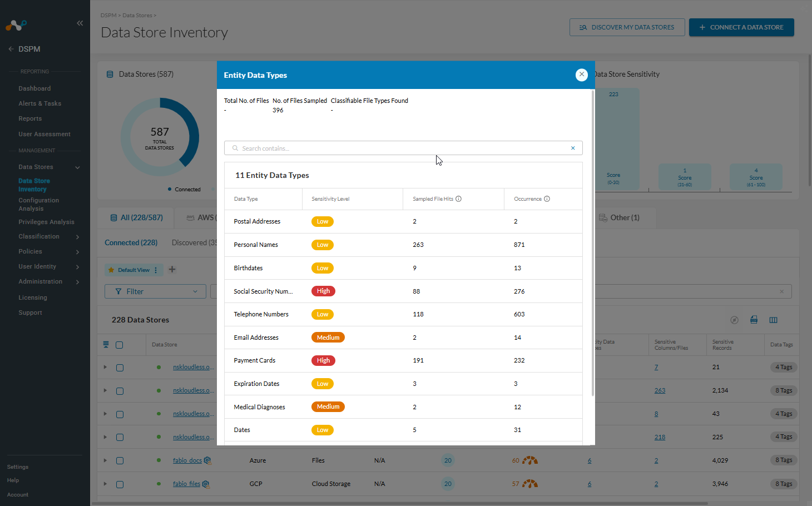Check the fabio_docs row checkbox
812x506 pixels.
(120, 460)
